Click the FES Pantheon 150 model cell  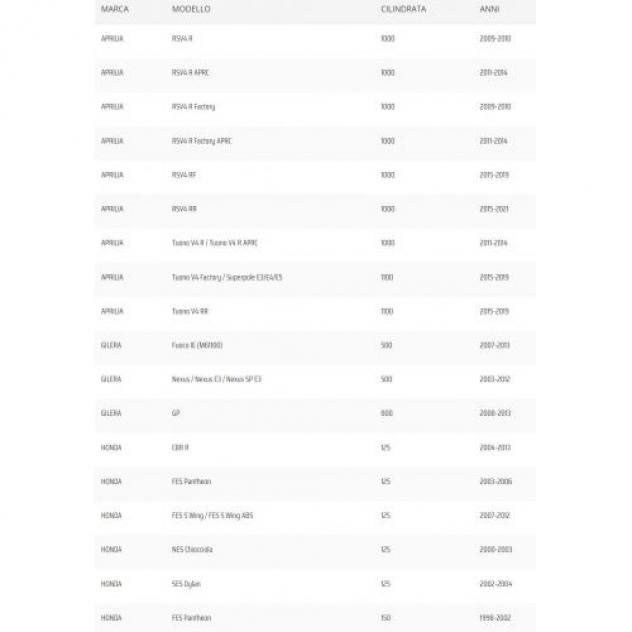(x=191, y=617)
